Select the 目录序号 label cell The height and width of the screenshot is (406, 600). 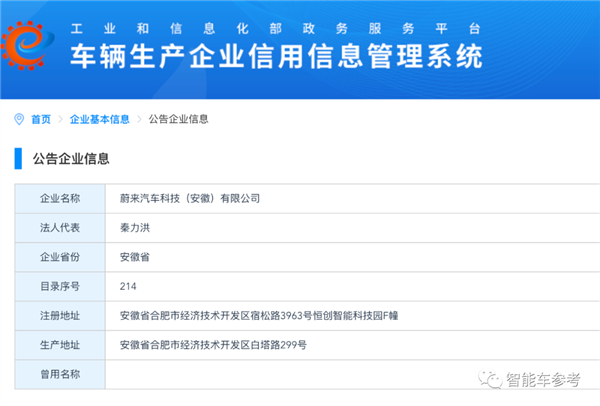point(60,287)
